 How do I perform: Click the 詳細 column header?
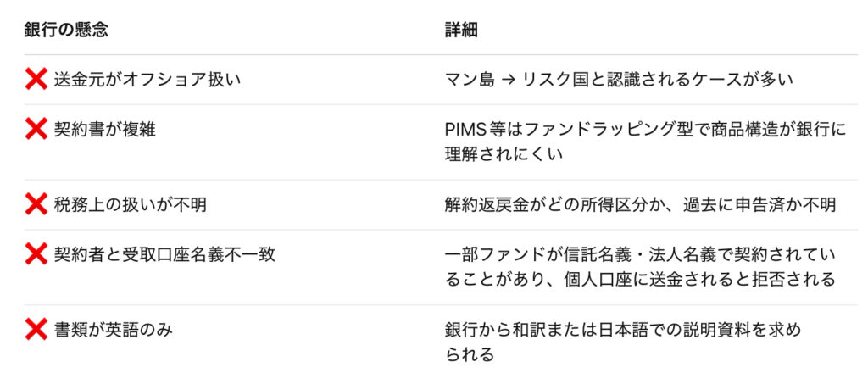(x=461, y=30)
